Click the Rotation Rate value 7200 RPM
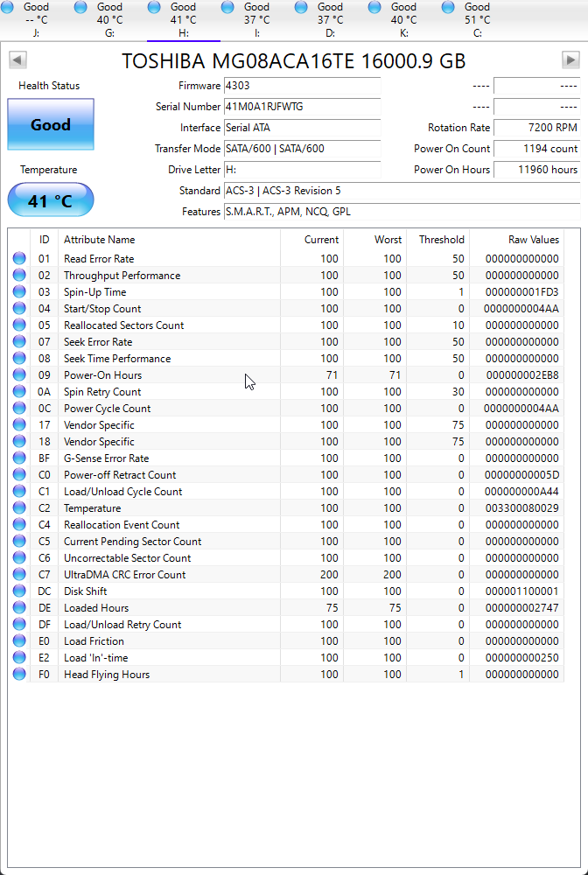 [536, 128]
